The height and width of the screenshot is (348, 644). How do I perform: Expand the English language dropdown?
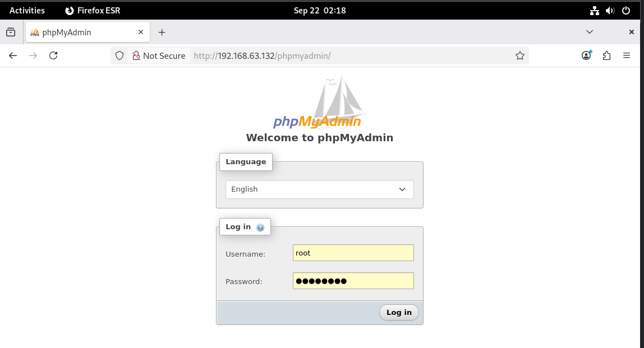pyautogui.click(x=319, y=189)
